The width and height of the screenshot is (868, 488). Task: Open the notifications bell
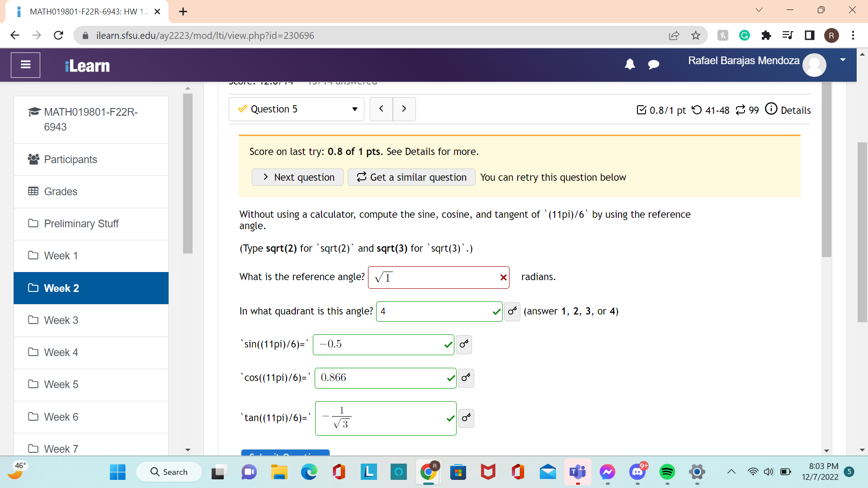[630, 65]
